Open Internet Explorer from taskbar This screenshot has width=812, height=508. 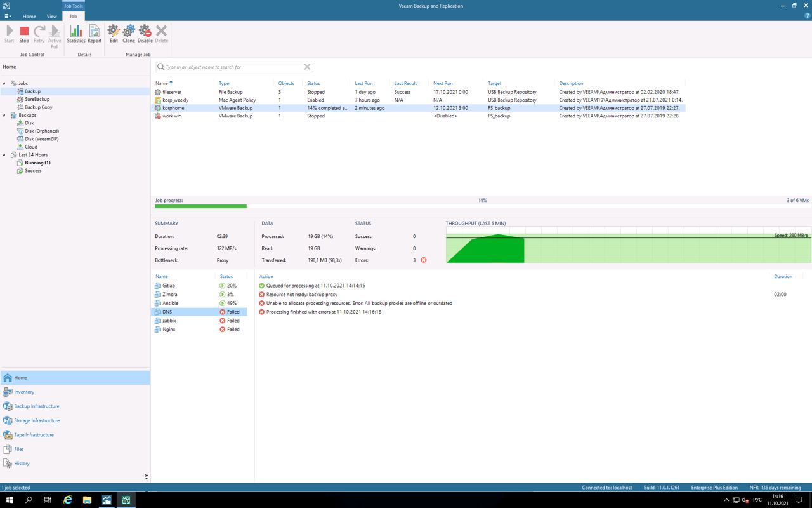click(68, 500)
